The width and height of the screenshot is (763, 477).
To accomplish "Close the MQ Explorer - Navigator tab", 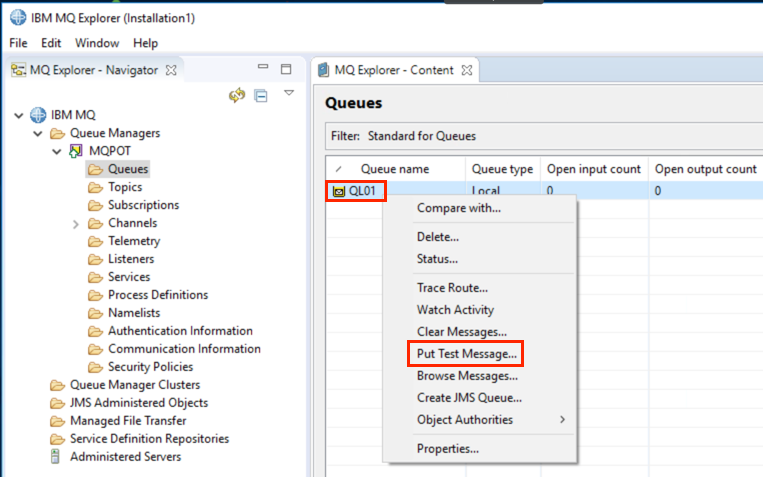I will coord(171,70).
